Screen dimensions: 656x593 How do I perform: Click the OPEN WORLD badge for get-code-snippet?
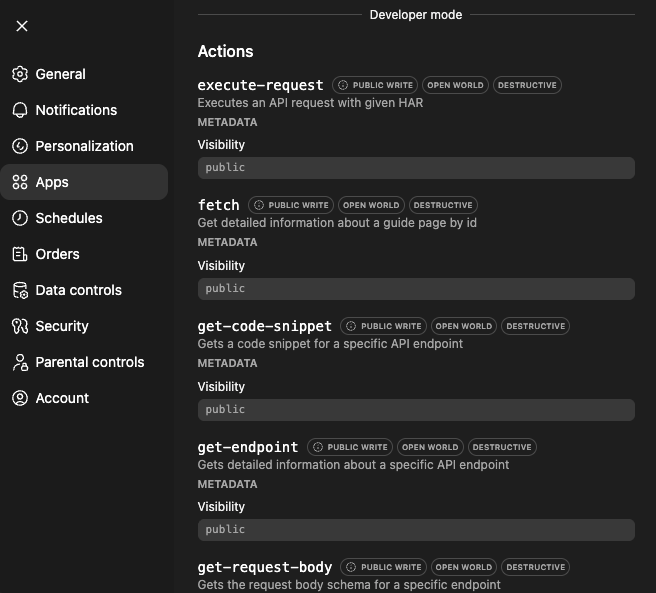point(464,326)
